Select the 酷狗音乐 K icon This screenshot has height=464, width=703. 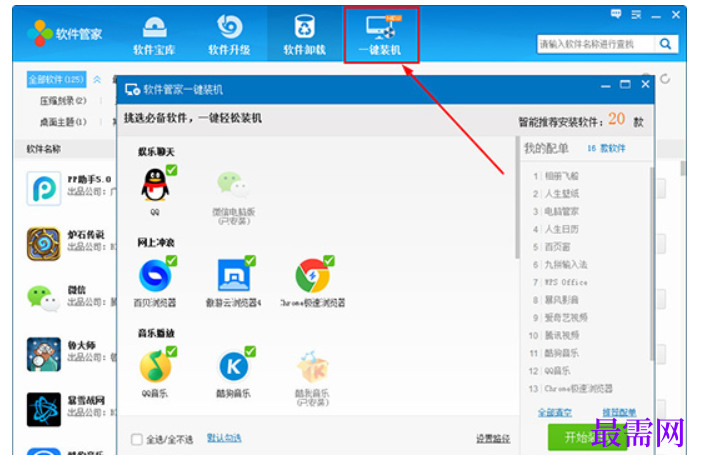pyautogui.click(x=234, y=367)
